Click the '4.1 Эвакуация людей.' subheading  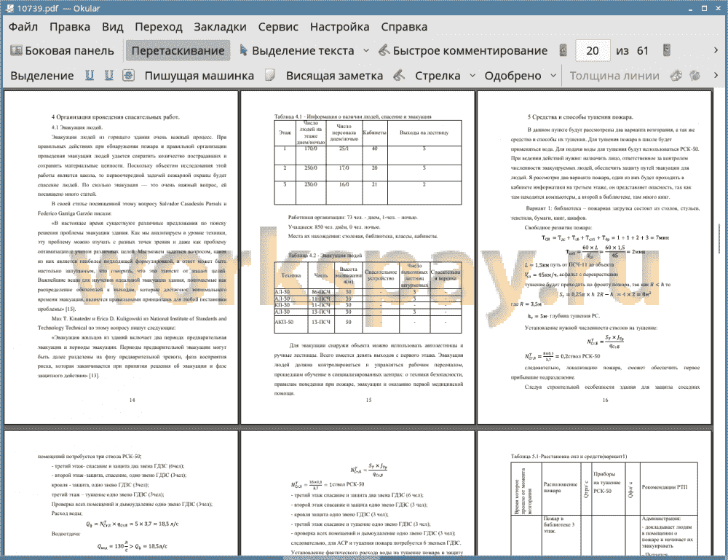tap(76, 127)
